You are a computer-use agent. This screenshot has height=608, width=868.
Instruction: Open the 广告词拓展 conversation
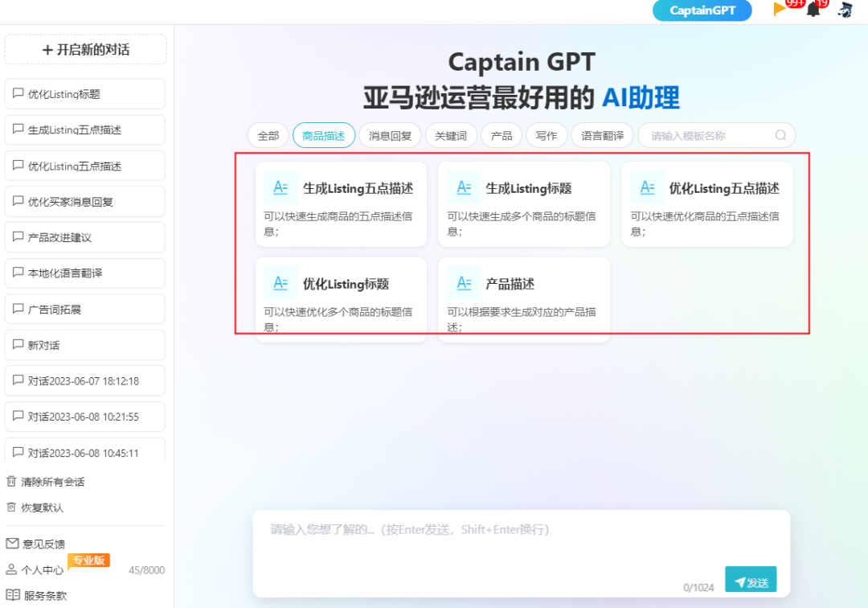(85, 310)
